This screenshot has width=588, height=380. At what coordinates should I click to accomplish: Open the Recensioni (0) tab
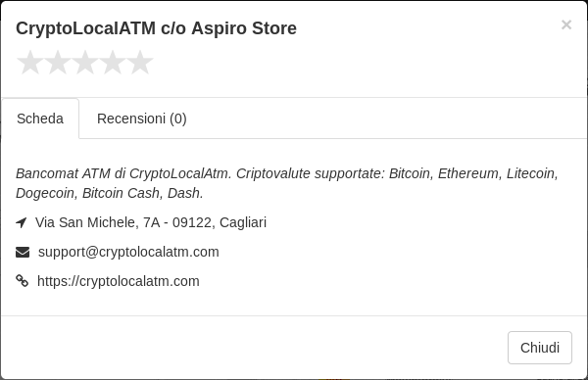click(x=142, y=119)
